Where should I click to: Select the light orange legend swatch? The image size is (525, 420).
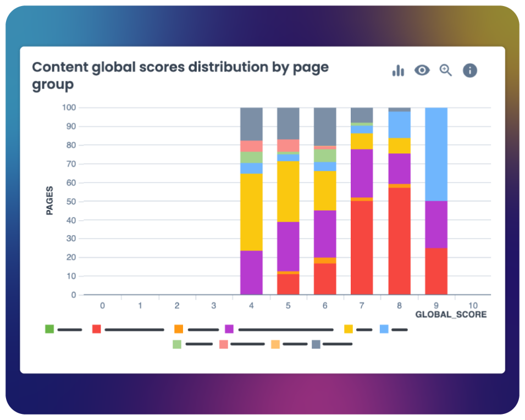click(x=275, y=344)
